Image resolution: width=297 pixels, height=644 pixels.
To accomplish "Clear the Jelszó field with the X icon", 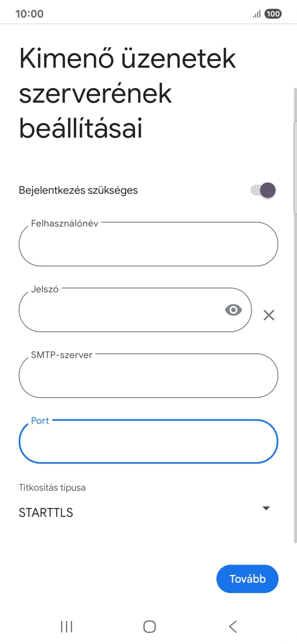I will [269, 314].
